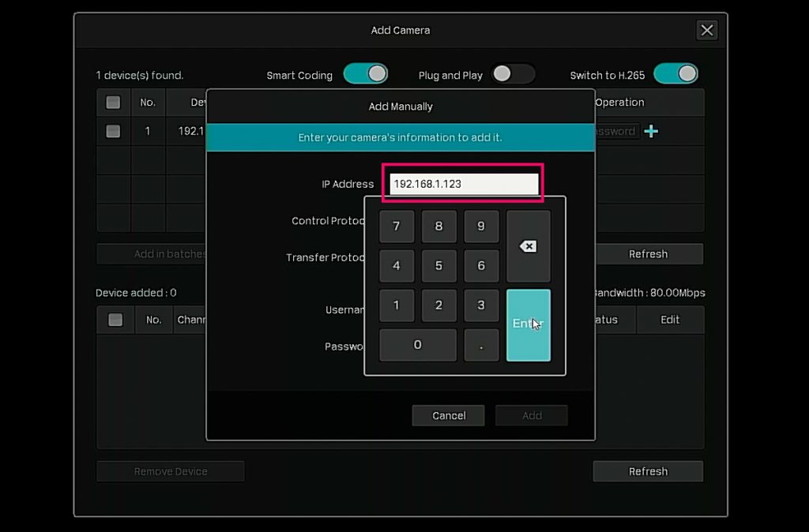Screen dimensions: 809x532
Task: Select the checkbox for device number 1
Action: (113, 132)
